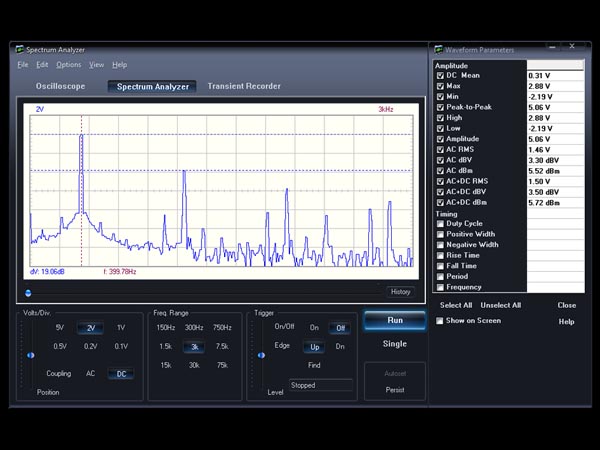Open the Transient Recorder tab
This screenshot has height=450, width=600.
[x=244, y=87]
